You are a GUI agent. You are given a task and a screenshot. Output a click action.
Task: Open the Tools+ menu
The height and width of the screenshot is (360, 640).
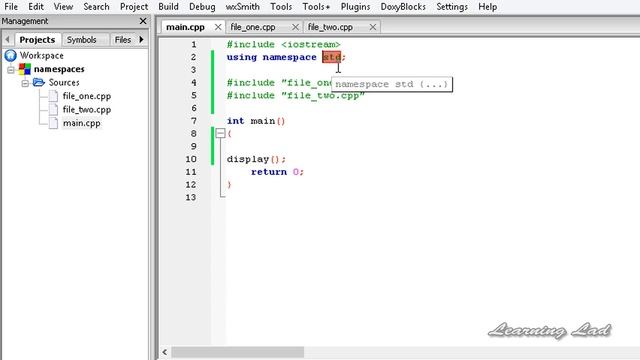click(316, 7)
